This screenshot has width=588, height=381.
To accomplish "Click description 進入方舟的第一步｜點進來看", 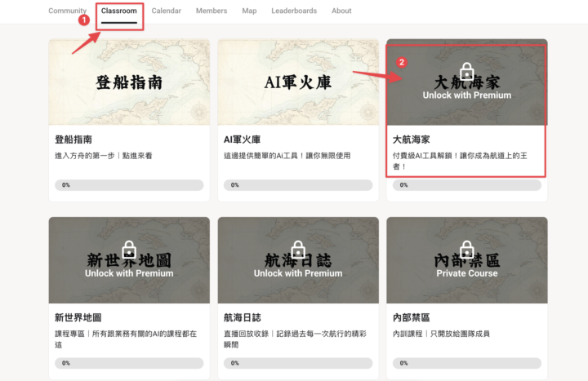I will coord(104,156).
